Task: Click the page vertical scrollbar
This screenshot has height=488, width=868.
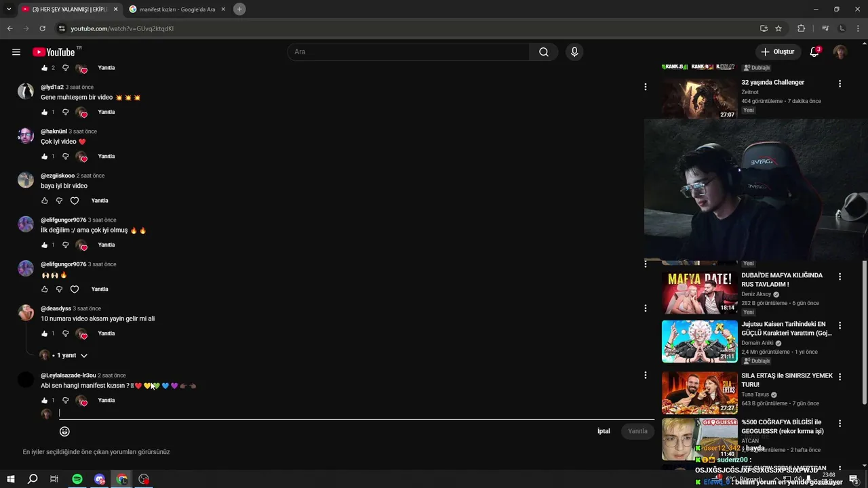Action: click(864, 332)
